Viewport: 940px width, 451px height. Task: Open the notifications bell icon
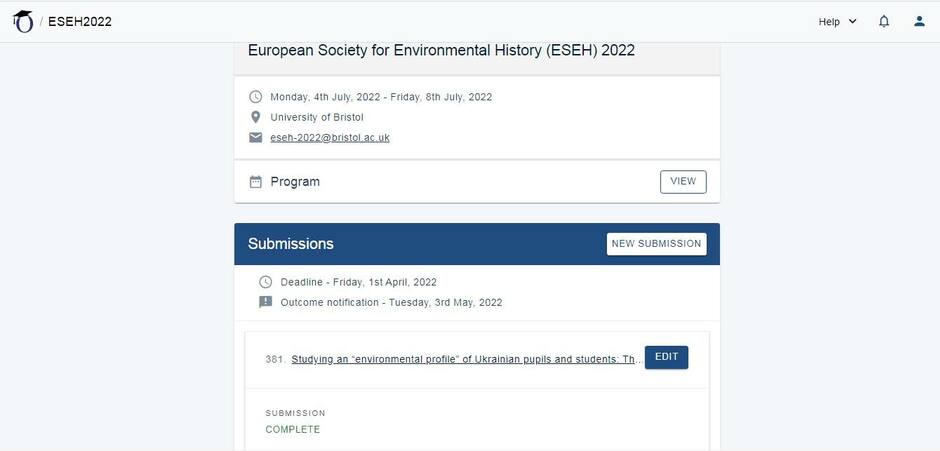[884, 22]
